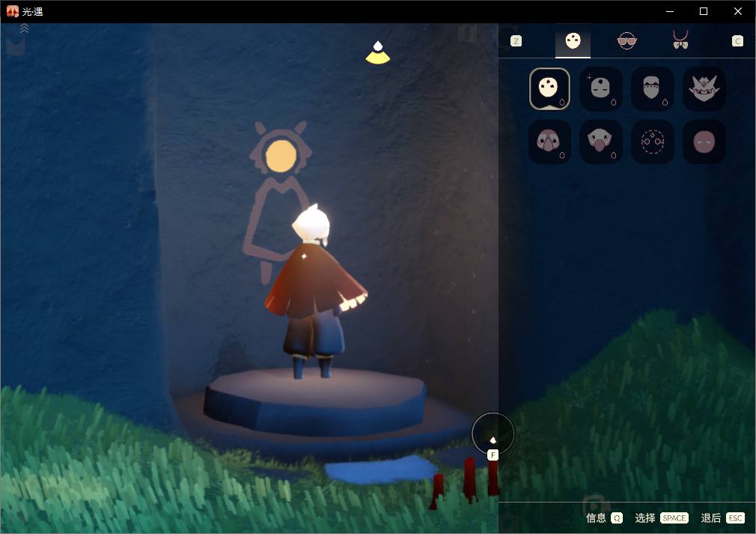Minimize the 光·遇 game window
The height and width of the screenshot is (534, 756).
pyautogui.click(x=670, y=11)
